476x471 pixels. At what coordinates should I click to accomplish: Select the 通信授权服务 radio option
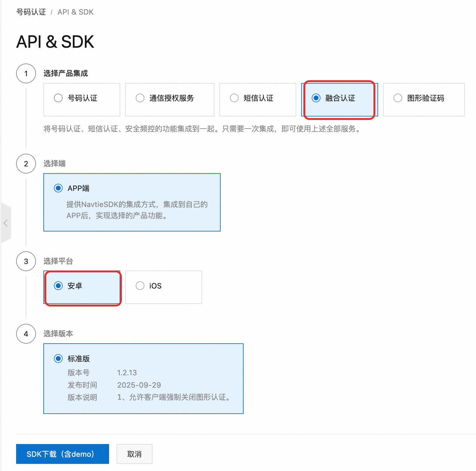pyautogui.click(x=170, y=99)
